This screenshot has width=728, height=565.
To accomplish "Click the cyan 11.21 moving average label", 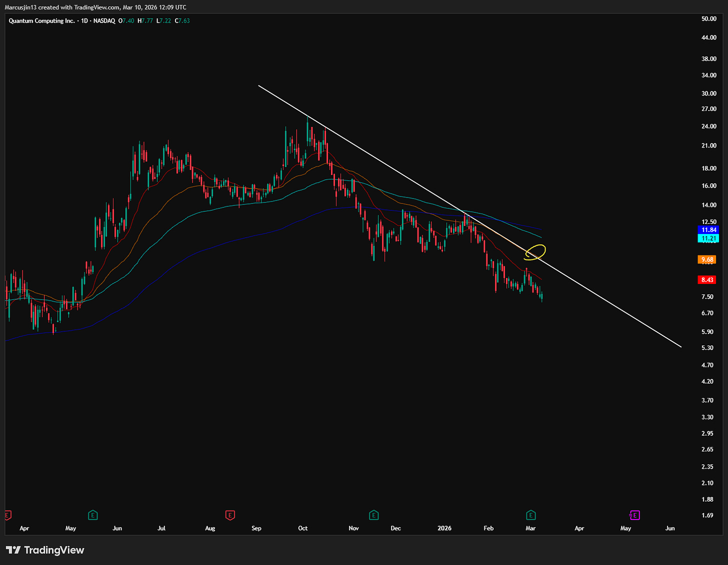I will 709,238.
